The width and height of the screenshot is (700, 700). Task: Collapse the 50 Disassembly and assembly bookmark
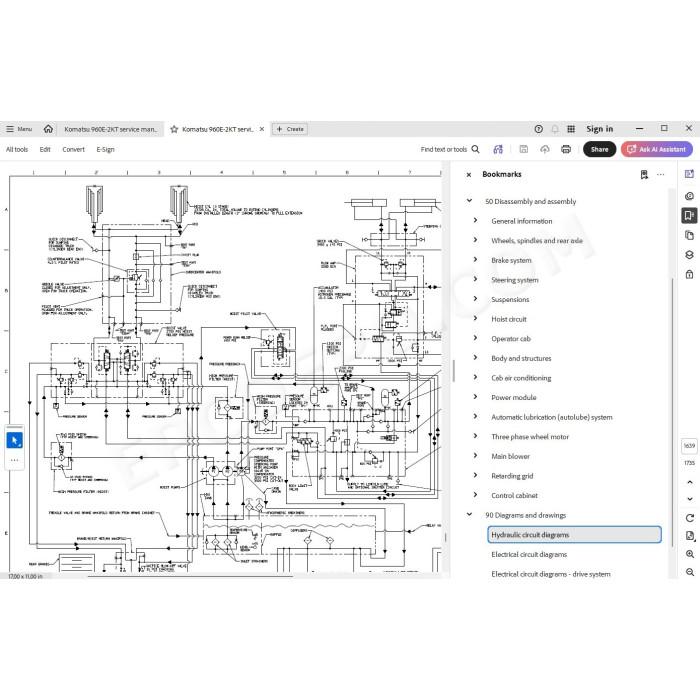[469, 201]
